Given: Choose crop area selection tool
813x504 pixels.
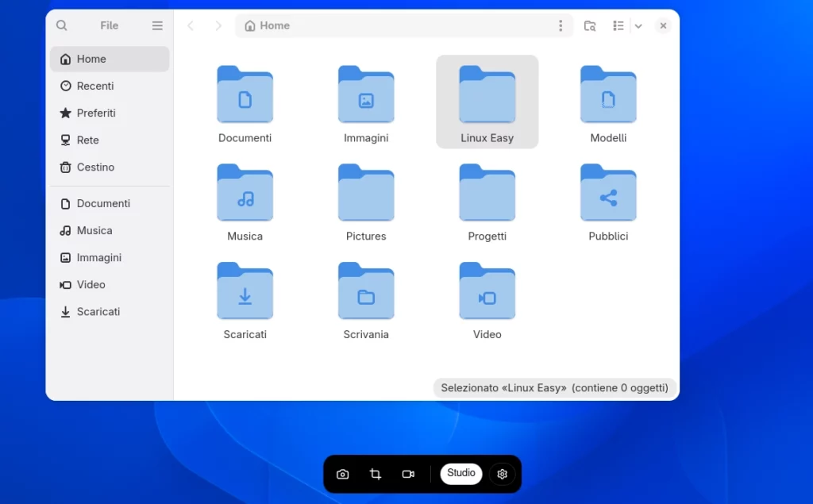Looking at the screenshot, I should pos(376,474).
